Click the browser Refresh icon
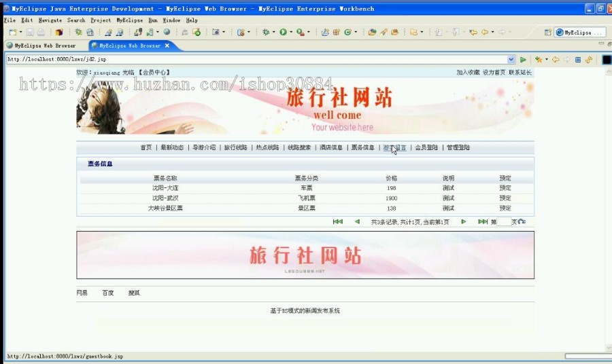The width and height of the screenshot is (612, 364). [x=589, y=60]
